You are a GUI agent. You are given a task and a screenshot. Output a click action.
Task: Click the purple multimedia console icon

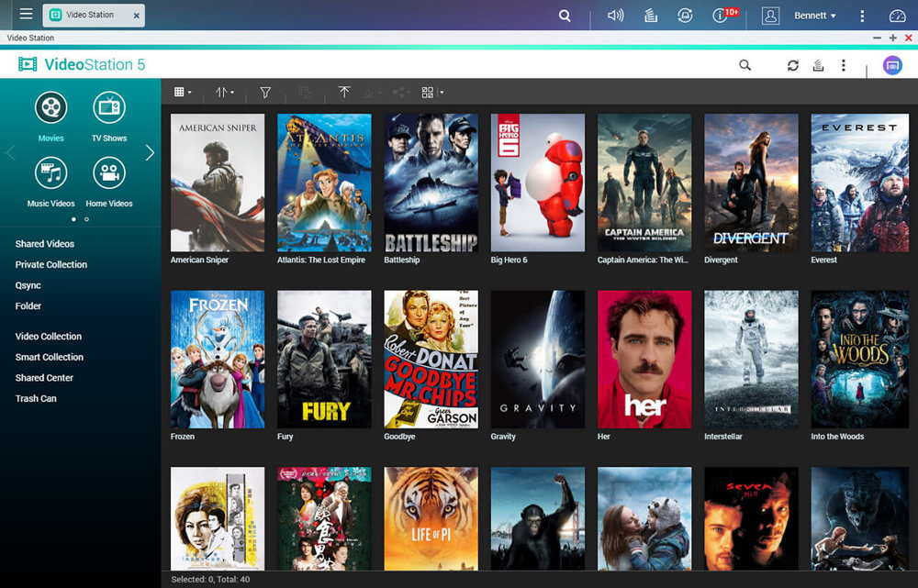pyautogui.click(x=892, y=65)
